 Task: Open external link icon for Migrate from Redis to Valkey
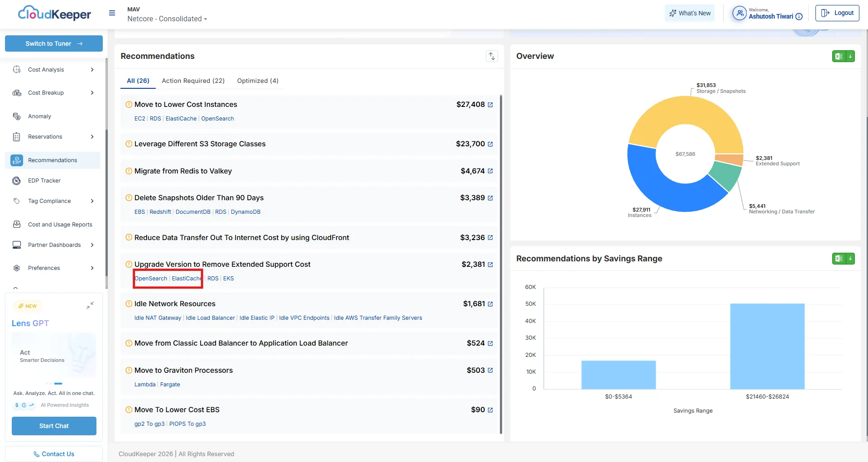[490, 171]
